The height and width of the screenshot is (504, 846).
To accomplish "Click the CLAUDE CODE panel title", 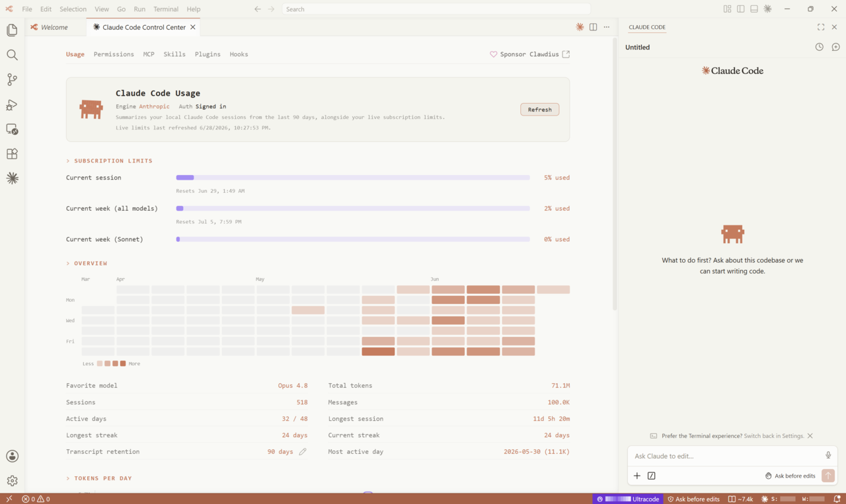I will pyautogui.click(x=647, y=27).
